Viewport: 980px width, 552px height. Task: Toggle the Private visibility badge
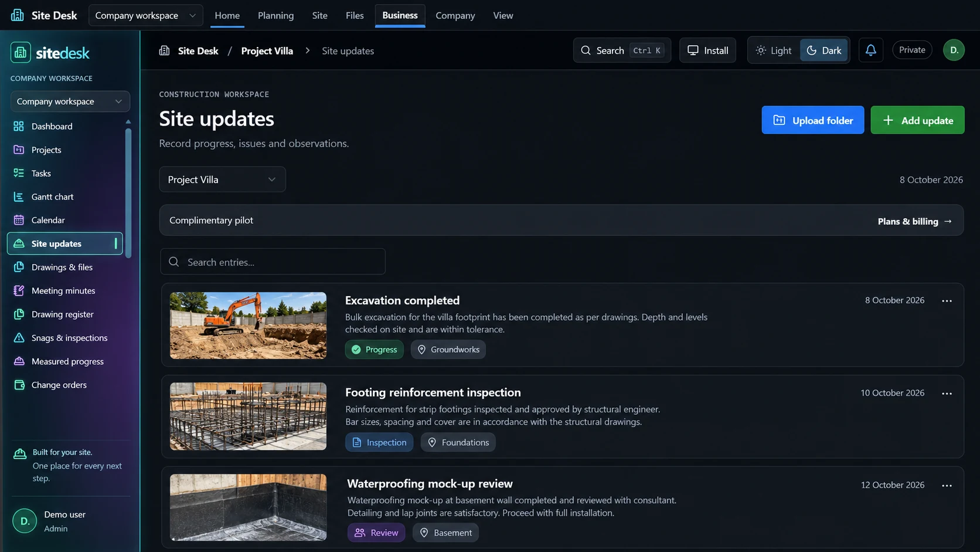tap(912, 50)
